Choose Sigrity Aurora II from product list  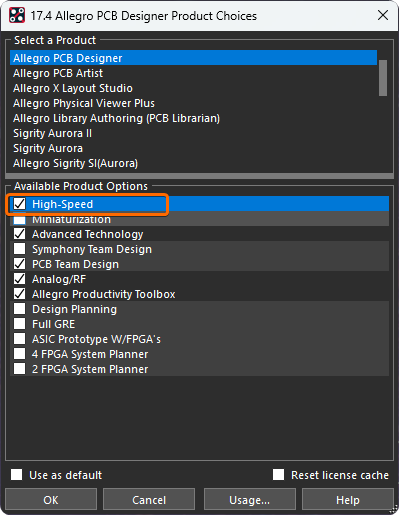[52, 133]
